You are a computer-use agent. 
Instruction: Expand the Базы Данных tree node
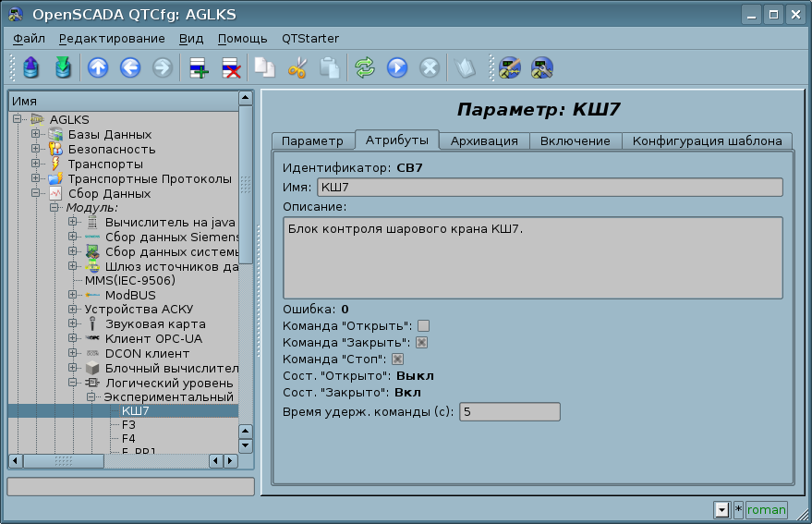coord(35,135)
